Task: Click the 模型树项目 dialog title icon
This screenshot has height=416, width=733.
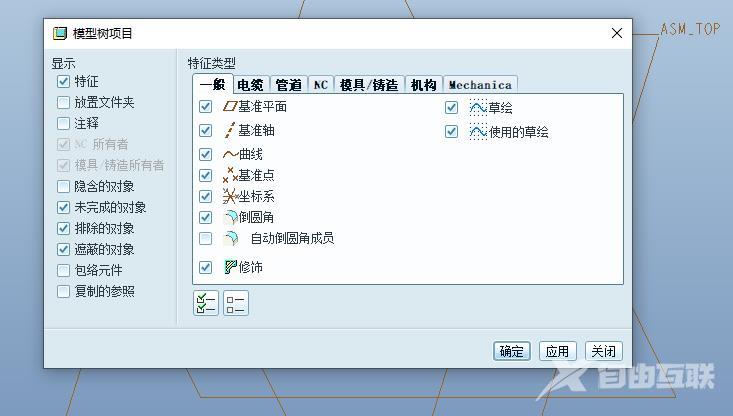Action: point(60,33)
